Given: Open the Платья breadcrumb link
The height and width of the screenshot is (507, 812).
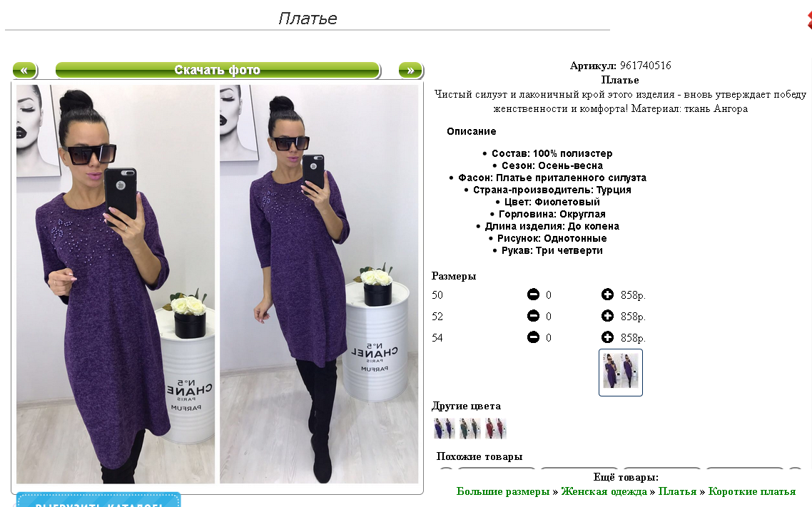Looking at the screenshot, I should point(677,491).
